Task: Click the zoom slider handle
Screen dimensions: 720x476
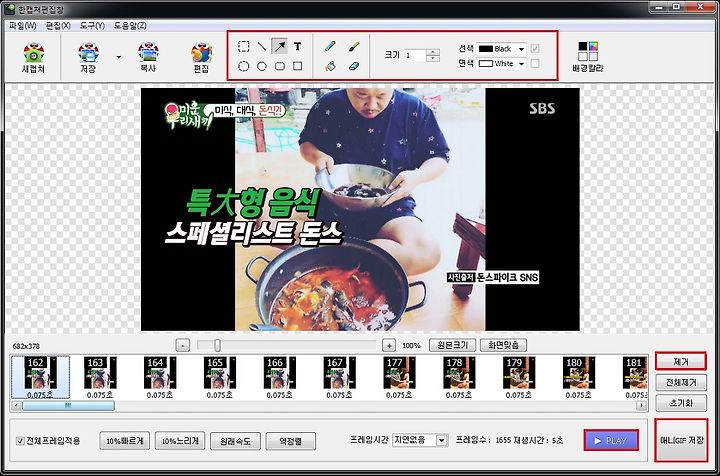Action: tap(217, 345)
